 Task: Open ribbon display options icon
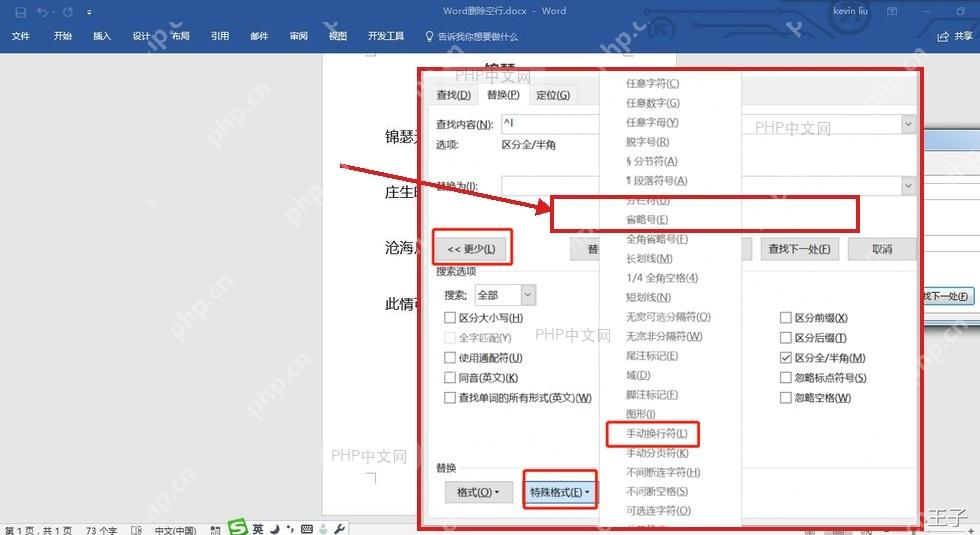pos(892,11)
